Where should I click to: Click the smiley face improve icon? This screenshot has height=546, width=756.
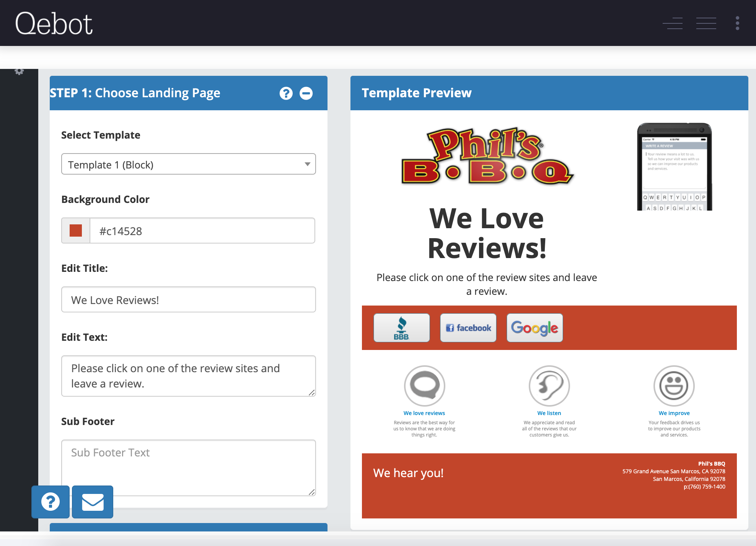point(674,386)
